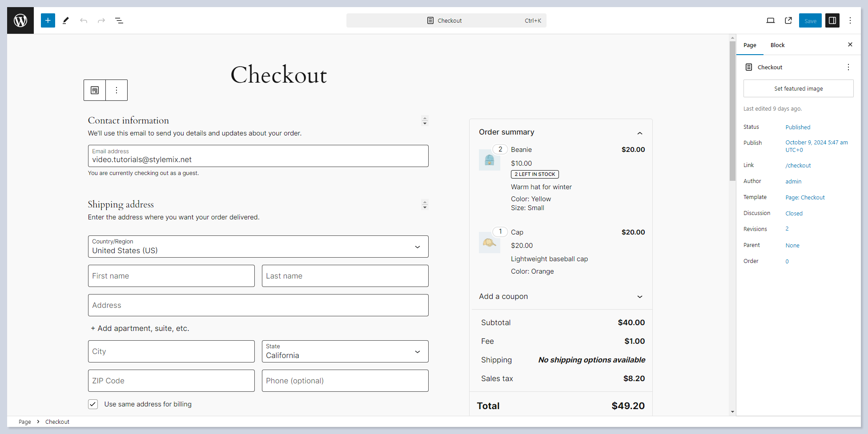
Task: Click the Undo arrow icon
Action: [84, 20]
